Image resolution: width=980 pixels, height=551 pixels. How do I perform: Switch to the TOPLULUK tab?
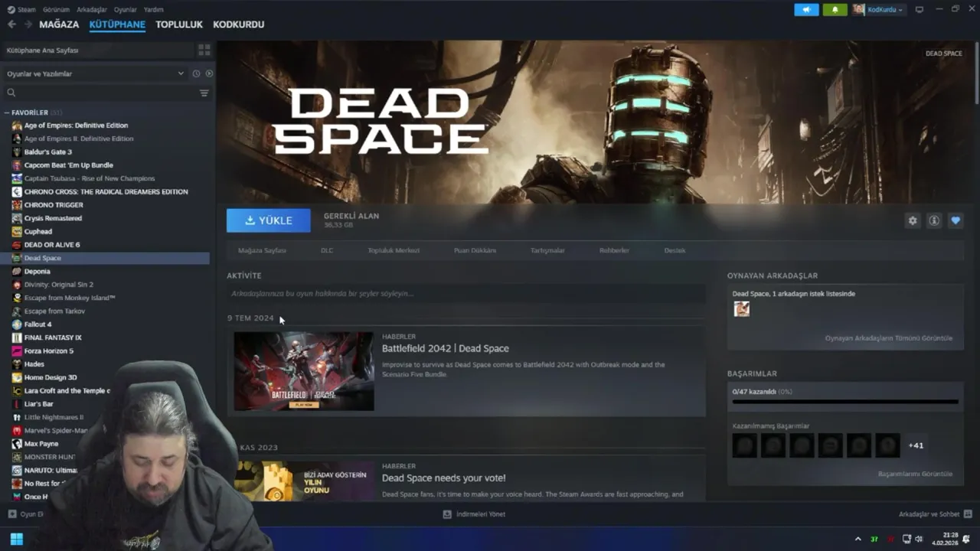point(179,24)
